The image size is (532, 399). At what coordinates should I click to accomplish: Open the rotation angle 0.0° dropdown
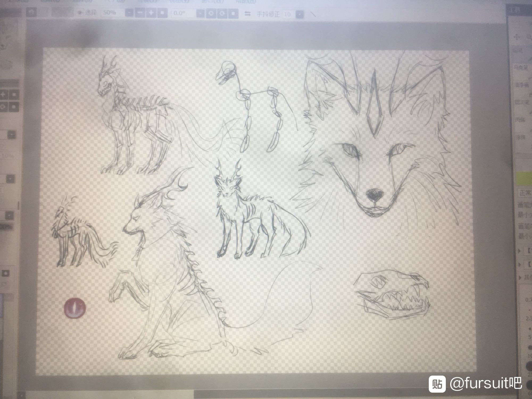pyautogui.click(x=201, y=14)
